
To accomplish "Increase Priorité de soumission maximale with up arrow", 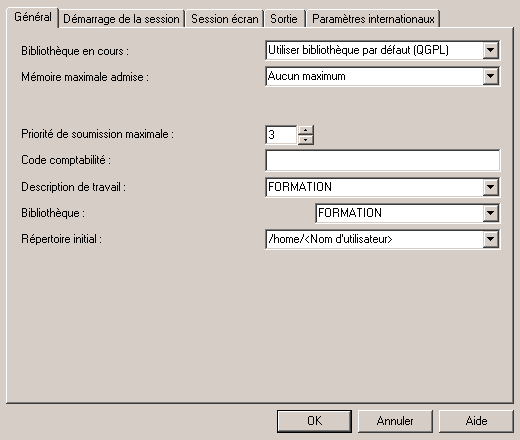I will coord(306,130).
